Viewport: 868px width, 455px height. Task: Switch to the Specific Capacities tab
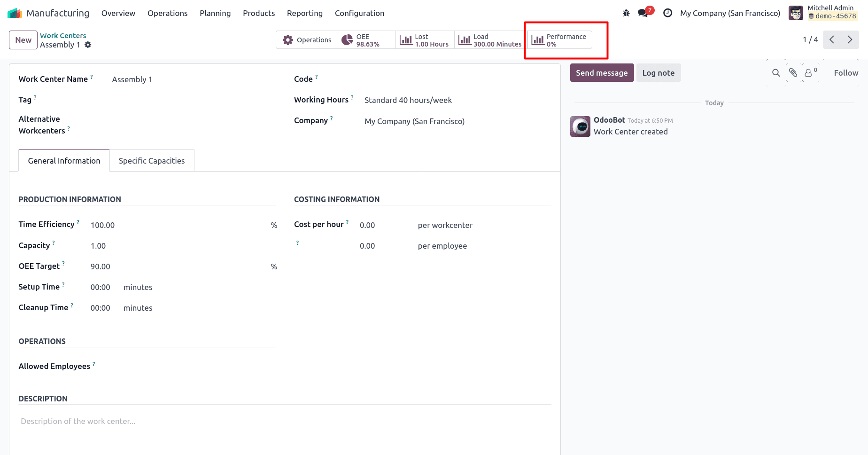coord(152,160)
